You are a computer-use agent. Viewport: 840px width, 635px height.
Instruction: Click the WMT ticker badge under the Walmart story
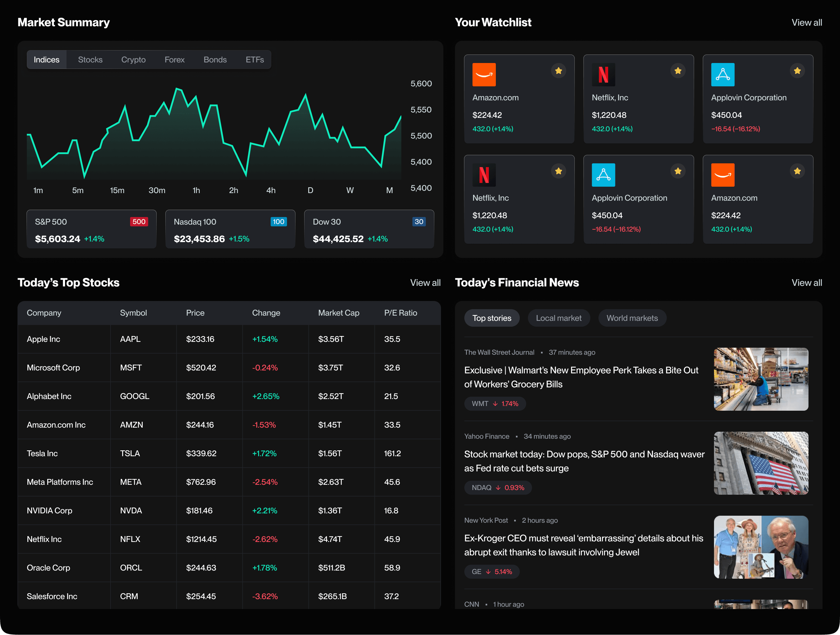click(x=495, y=403)
